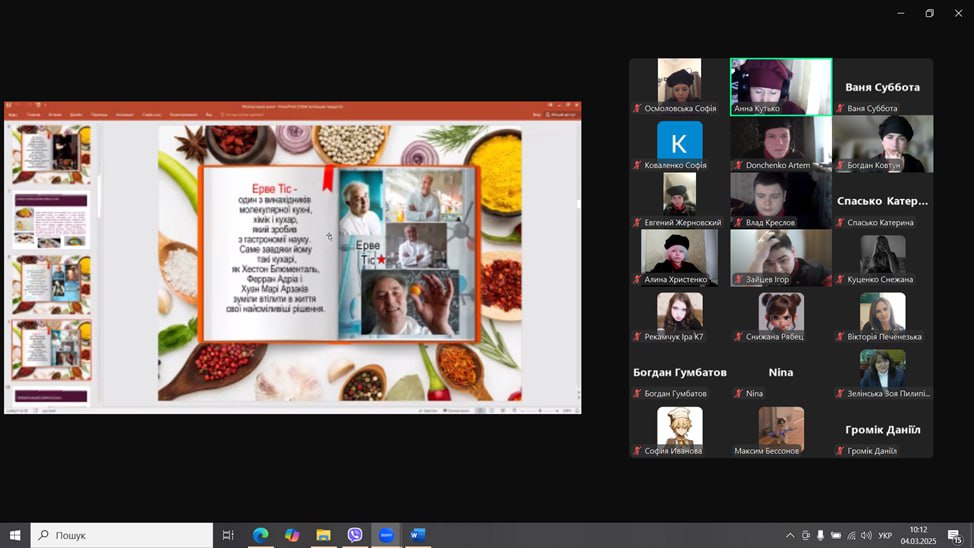Open the notification center with badge 15

point(956,536)
